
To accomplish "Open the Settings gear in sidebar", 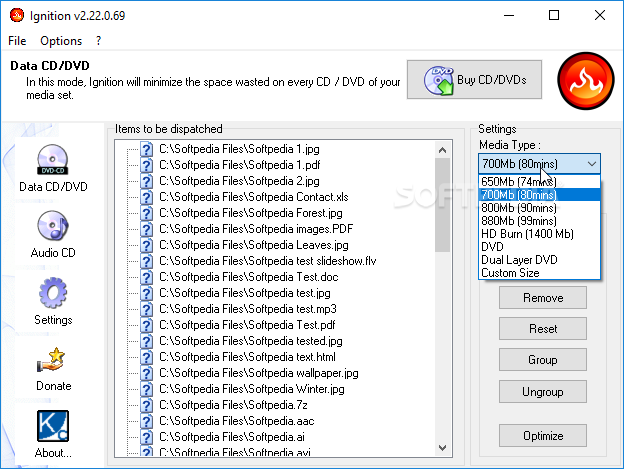I will 53,293.
